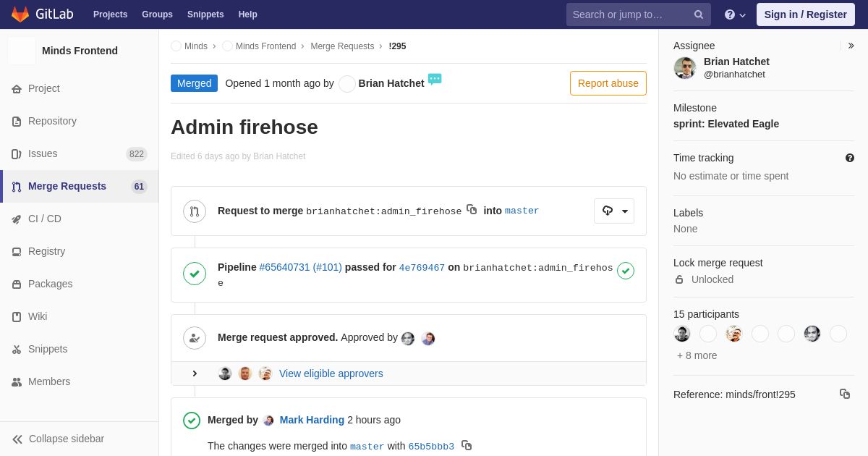Go to Snippets in top navbar

205,14
